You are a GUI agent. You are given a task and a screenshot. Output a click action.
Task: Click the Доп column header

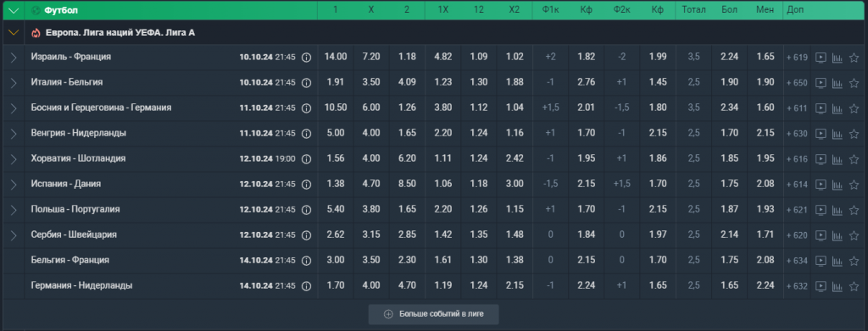click(795, 10)
